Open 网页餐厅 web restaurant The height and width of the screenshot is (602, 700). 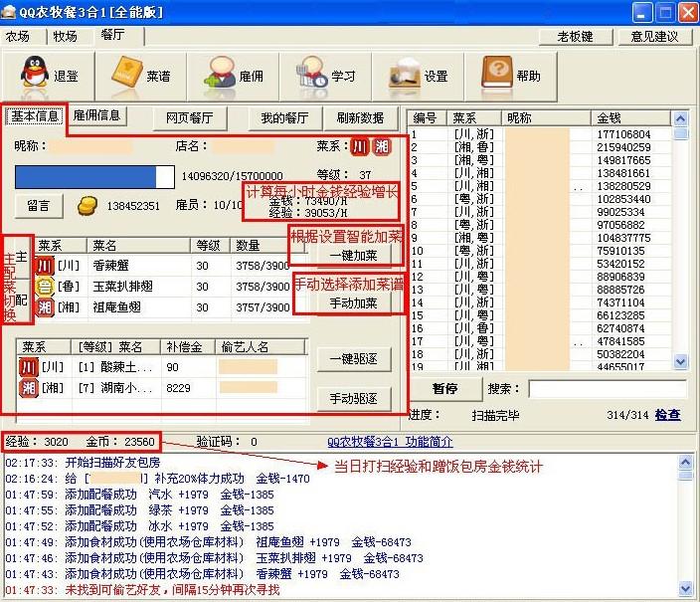pyautogui.click(x=189, y=118)
